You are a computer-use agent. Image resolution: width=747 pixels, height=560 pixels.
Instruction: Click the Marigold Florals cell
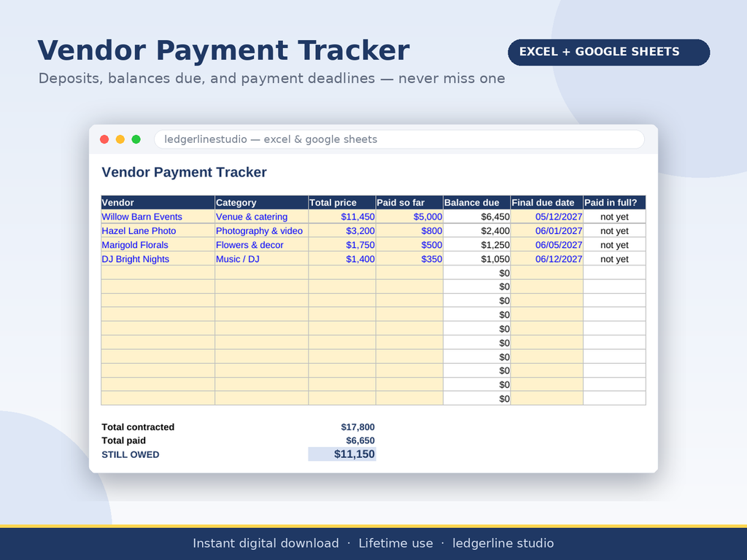(x=158, y=245)
